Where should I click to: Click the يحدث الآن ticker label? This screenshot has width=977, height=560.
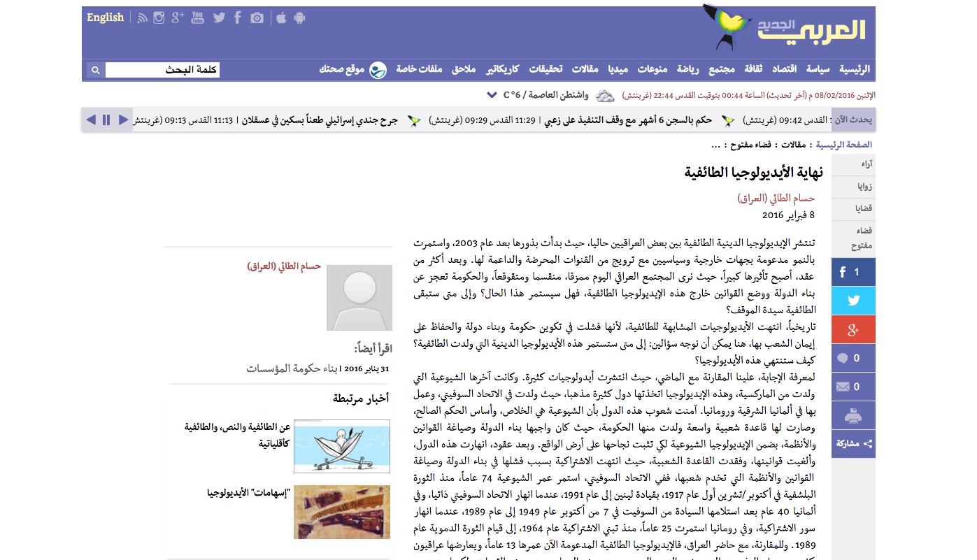pos(853,120)
